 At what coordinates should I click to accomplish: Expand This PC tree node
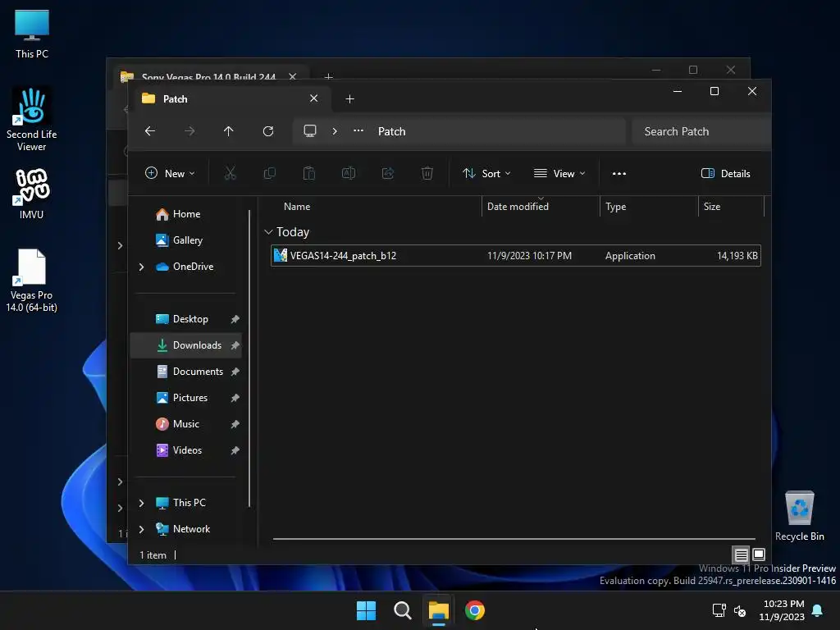click(141, 503)
